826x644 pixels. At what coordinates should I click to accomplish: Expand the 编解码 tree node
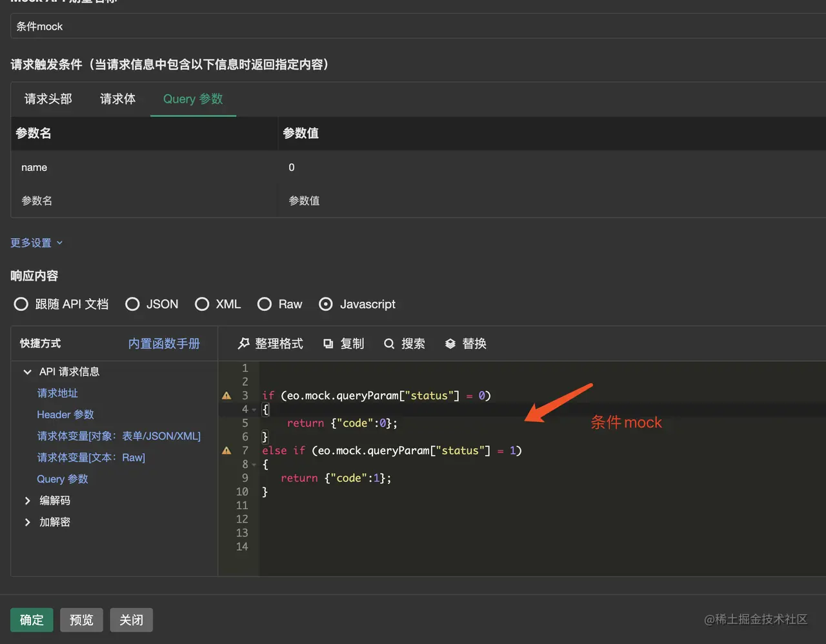[27, 501]
